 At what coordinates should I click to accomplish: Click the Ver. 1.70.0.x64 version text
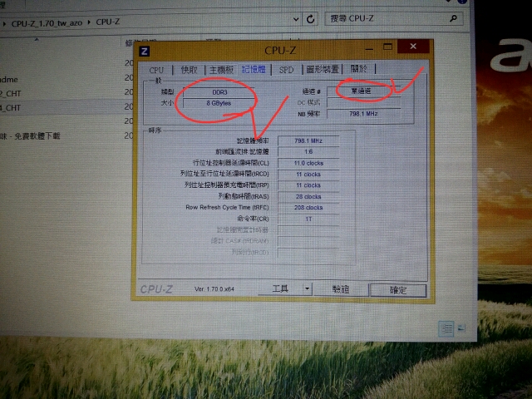point(214,289)
